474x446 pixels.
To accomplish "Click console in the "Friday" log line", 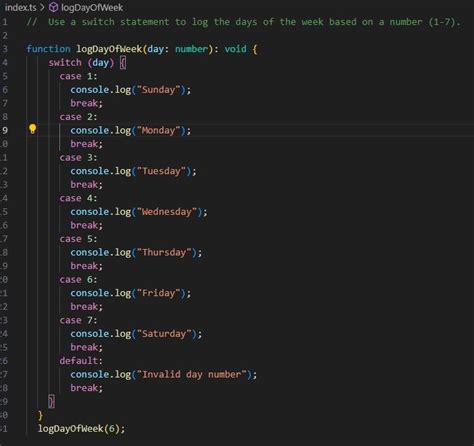I will coord(89,293).
